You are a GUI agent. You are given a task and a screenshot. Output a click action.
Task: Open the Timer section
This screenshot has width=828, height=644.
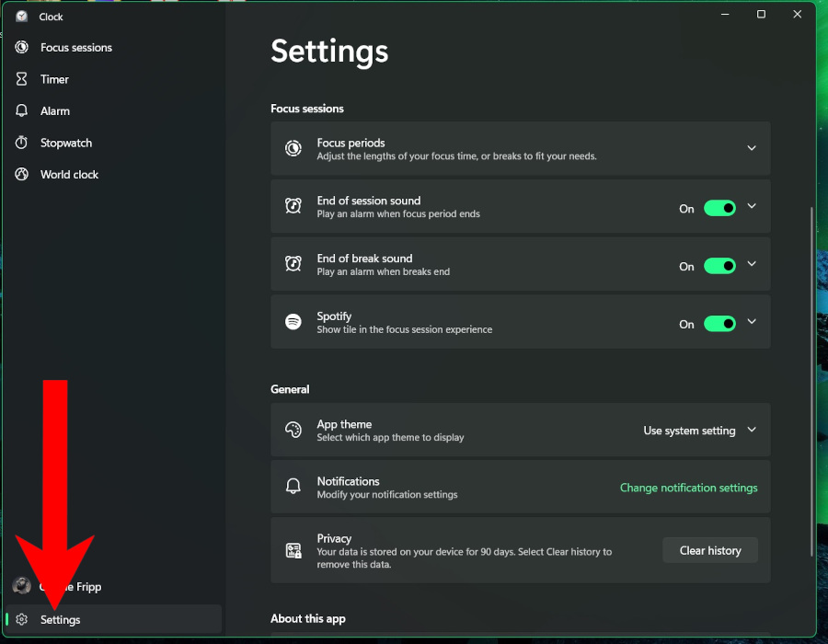click(55, 79)
